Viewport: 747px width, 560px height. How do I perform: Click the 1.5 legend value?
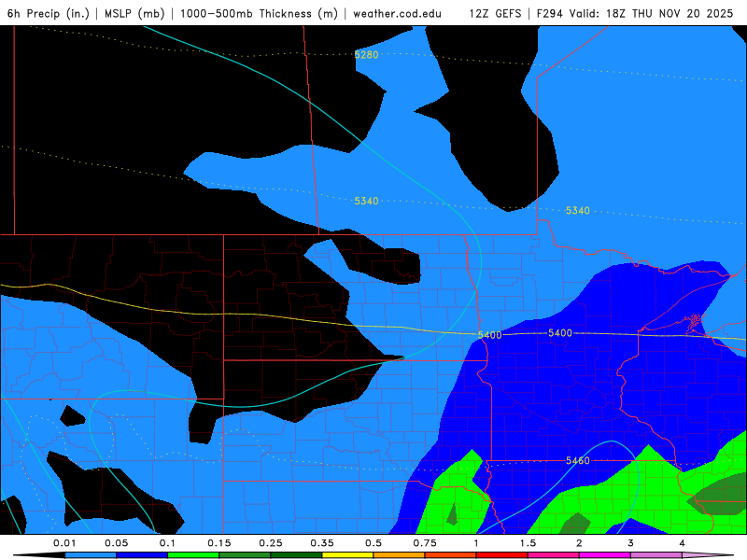[x=528, y=543]
